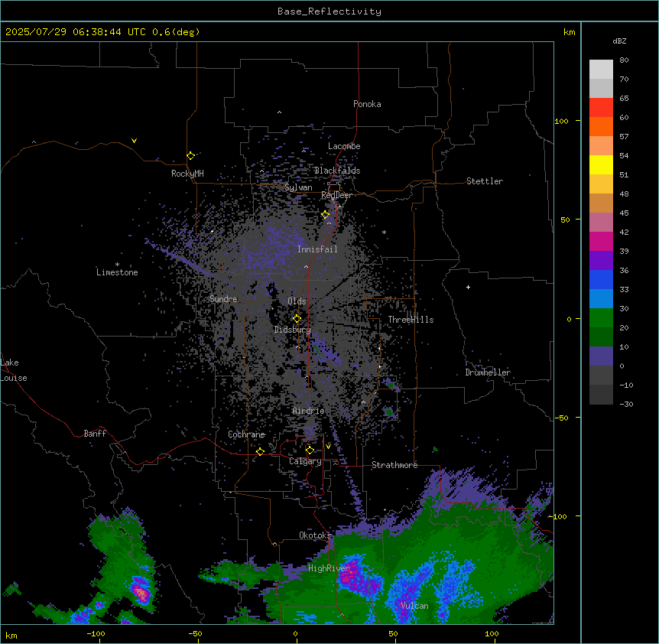Click the Olds city label
The width and height of the screenshot is (659, 644).
pyautogui.click(x=297, y=301)
